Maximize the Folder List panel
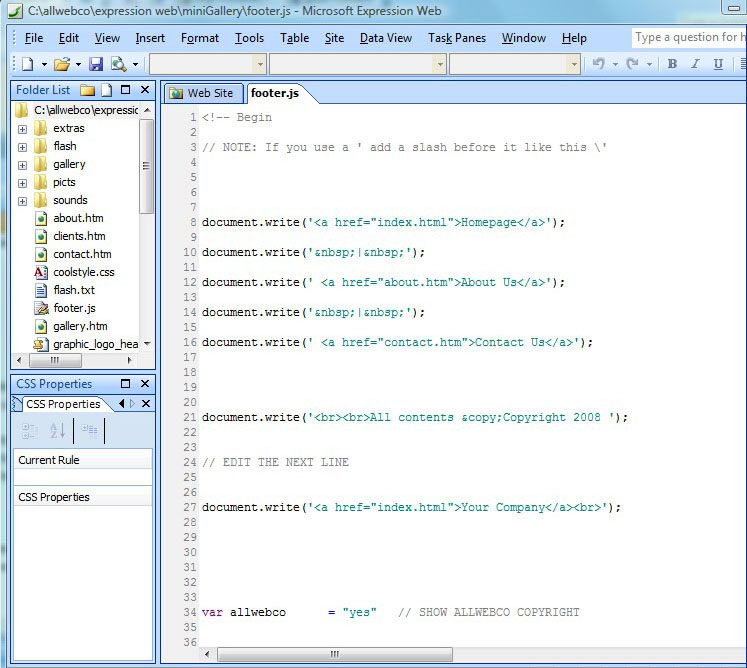Viewport: 747px width, 668px height. pos(125,90)
